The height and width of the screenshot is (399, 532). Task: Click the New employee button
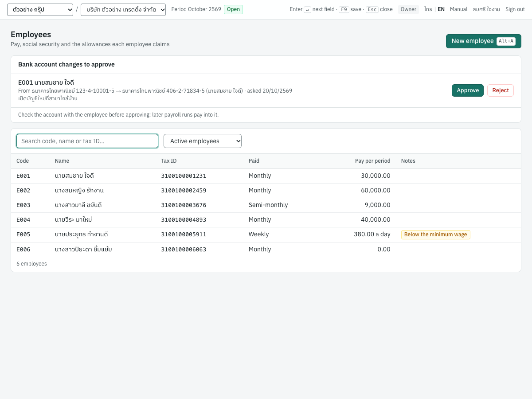point(484,41)
